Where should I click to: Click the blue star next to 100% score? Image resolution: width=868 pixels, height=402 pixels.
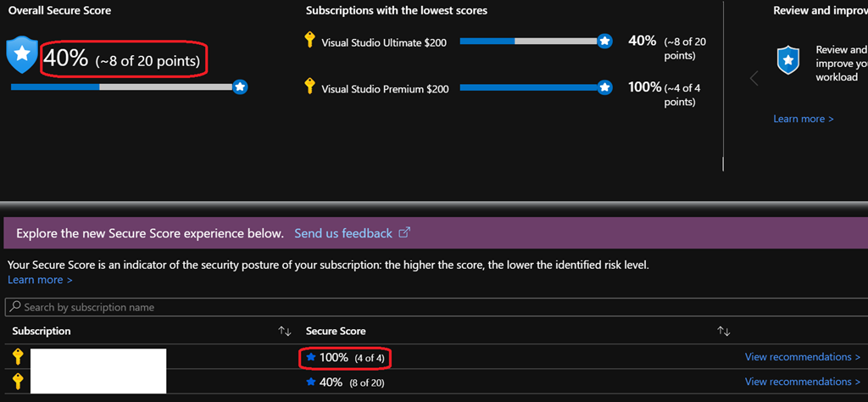[x=310, y=358]
